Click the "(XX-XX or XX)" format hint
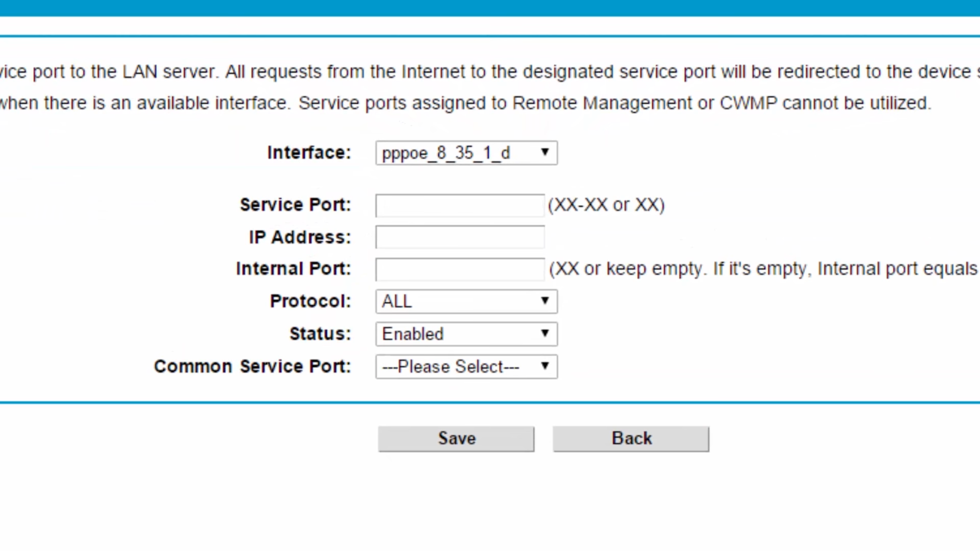 [x=606, y=205]
